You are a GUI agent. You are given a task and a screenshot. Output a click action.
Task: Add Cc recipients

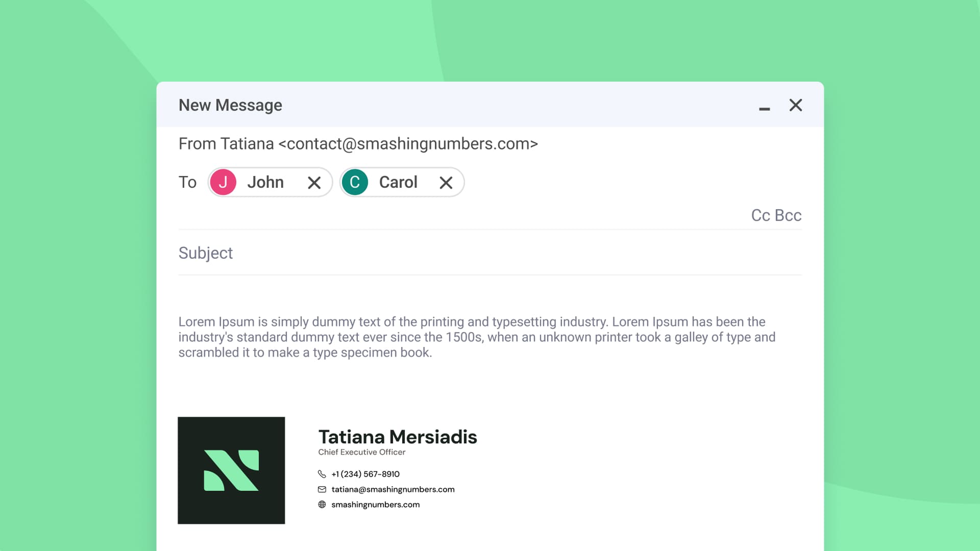(760, 215)
